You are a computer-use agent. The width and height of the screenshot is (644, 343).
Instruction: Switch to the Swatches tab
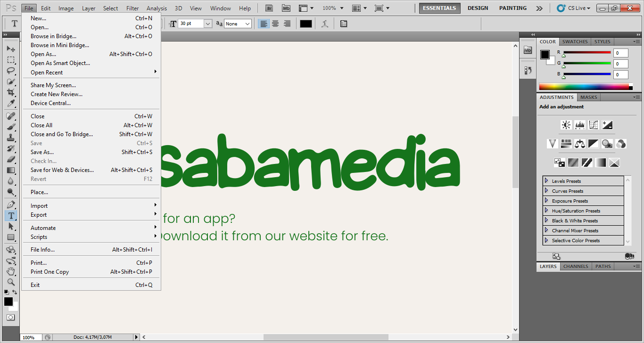tap(575, 41)
